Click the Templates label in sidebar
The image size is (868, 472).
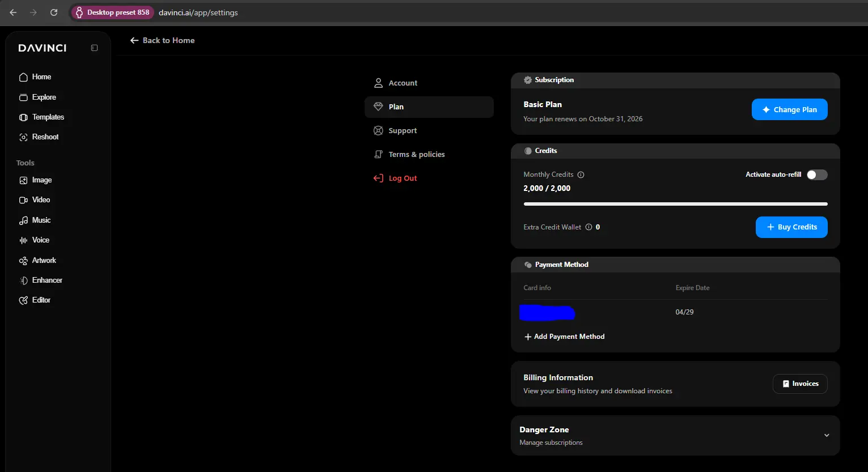point(48,117)
